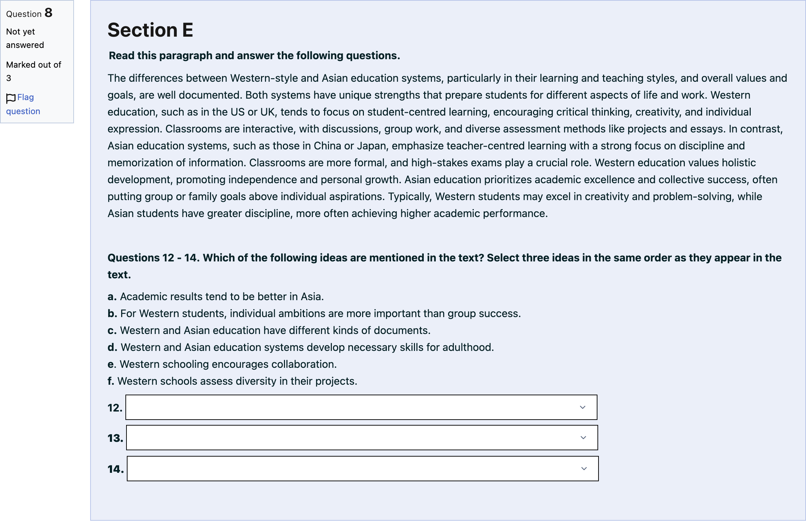Click the flag icon beside Flag question

point(11,98)
